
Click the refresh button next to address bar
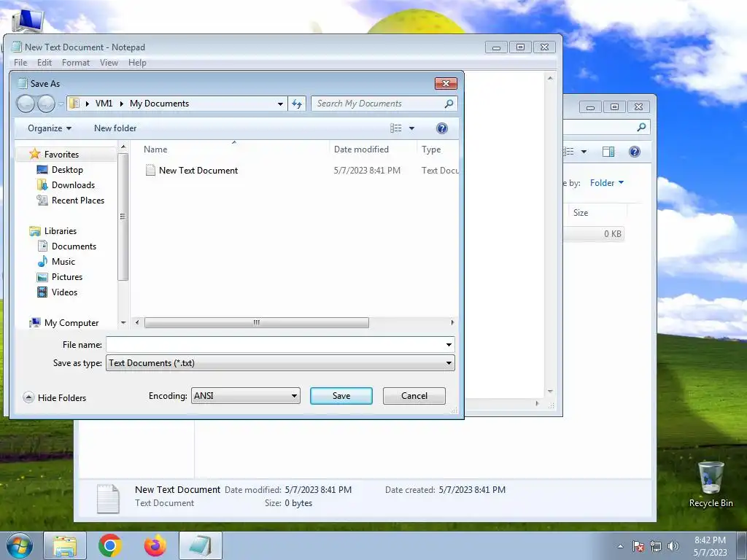[x=297, y=104]
